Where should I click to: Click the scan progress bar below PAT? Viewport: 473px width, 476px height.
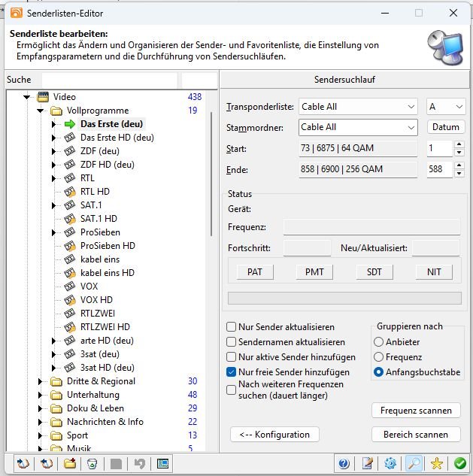click(x=344, y=298)
